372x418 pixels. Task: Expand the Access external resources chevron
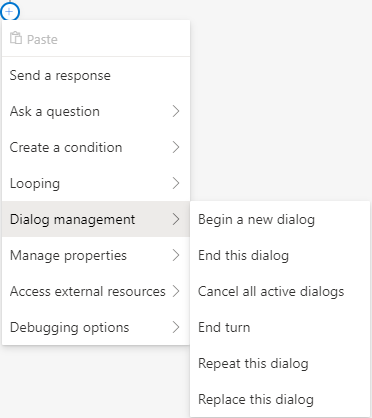pos(176,291)
